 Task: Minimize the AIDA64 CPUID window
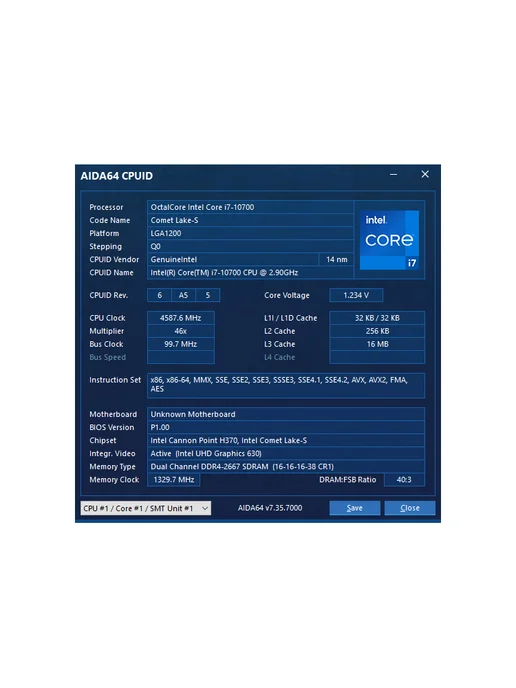(394, 175)
